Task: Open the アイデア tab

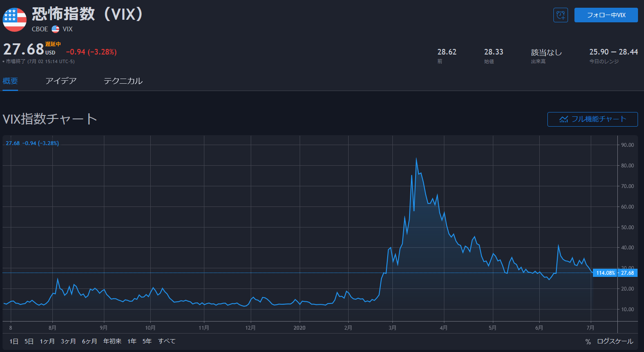Action: coord(61,81)
